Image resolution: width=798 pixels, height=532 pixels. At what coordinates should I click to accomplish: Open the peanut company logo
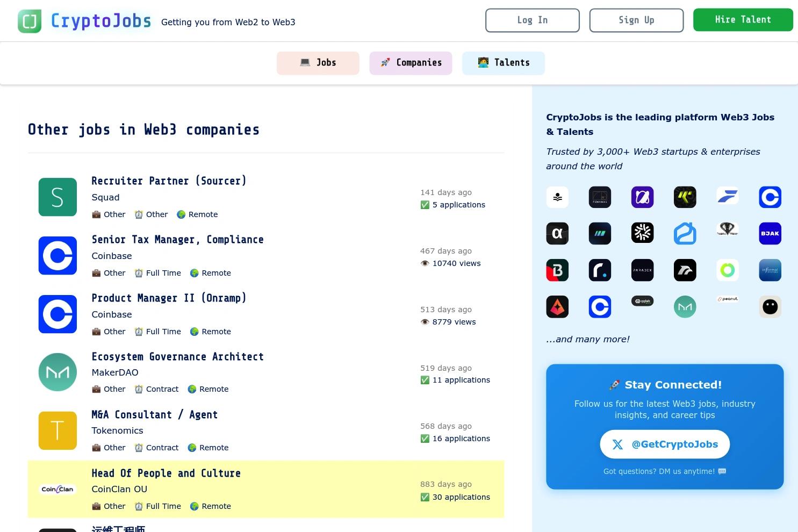tap(728, 299)
